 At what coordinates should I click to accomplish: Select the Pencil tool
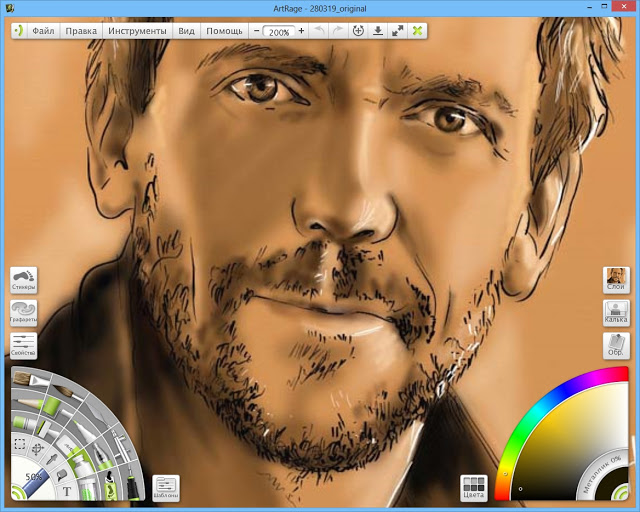tap(28, 404)
